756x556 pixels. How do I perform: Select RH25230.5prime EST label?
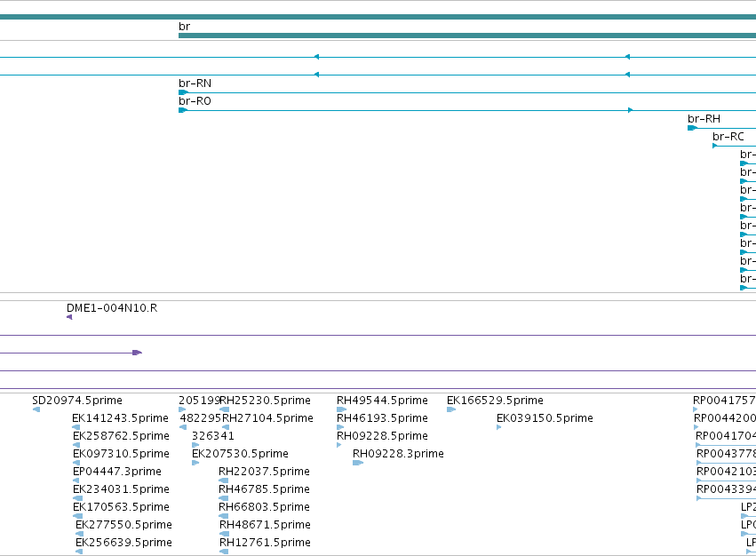[266, 401]
